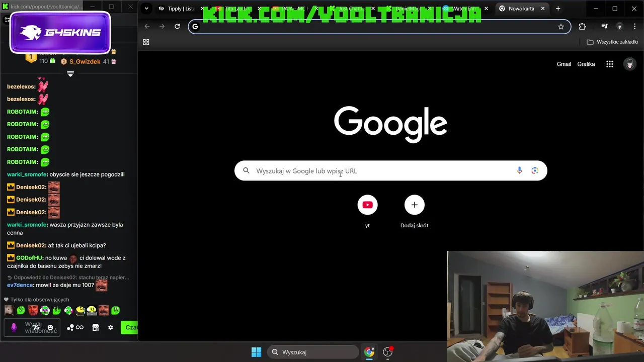Open the taskbar app with red notification dot
Image resolution: width=644 pixels, height=362 pixels.
pos(388,352)
